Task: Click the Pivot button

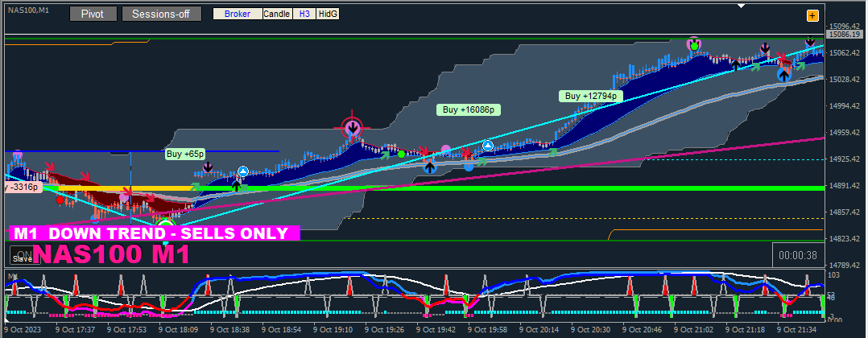Action: pos(93,14)
